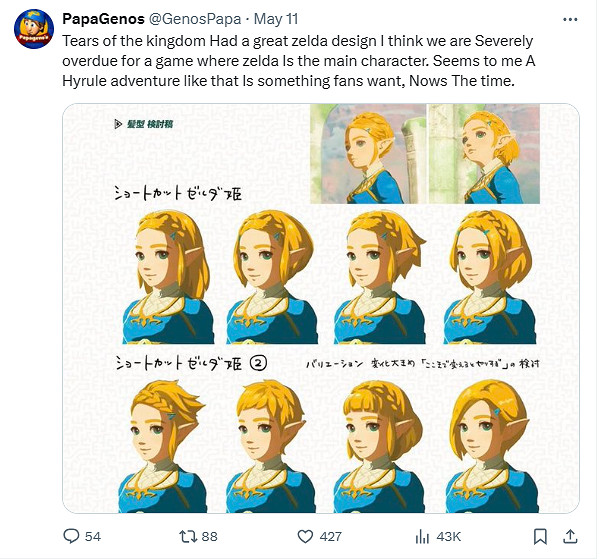Screen dimensions: 601x559
Task: Open the three-dot more options menu
Action: (x=569, y=21)
